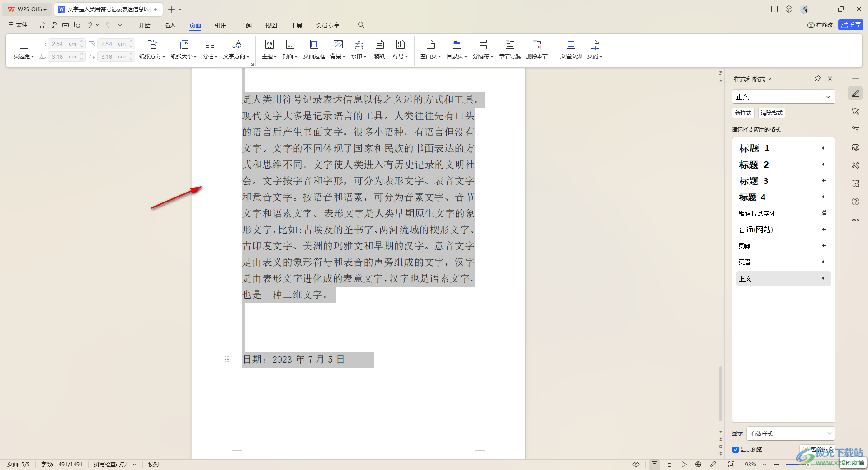This screenshot has height=470, width=868.
Task: Open the 主题 theme gallery
Action: [x=269, y=49]
